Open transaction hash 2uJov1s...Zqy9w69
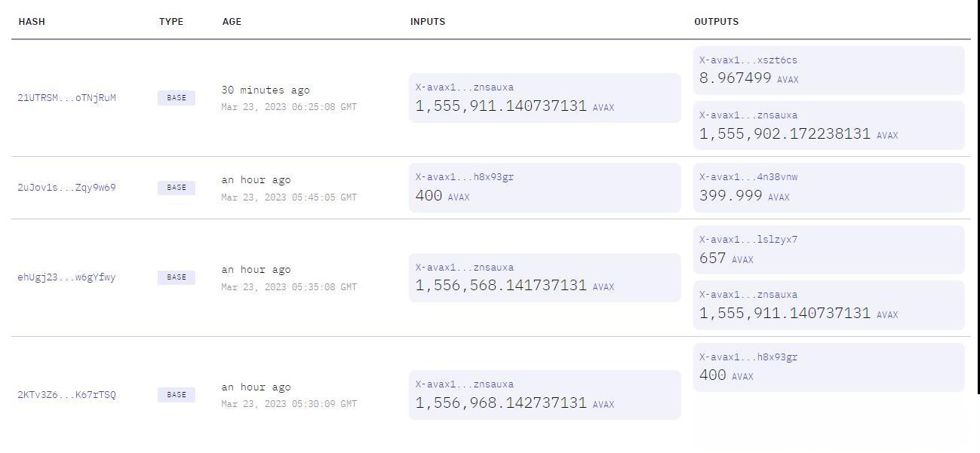 pos(67,188)
